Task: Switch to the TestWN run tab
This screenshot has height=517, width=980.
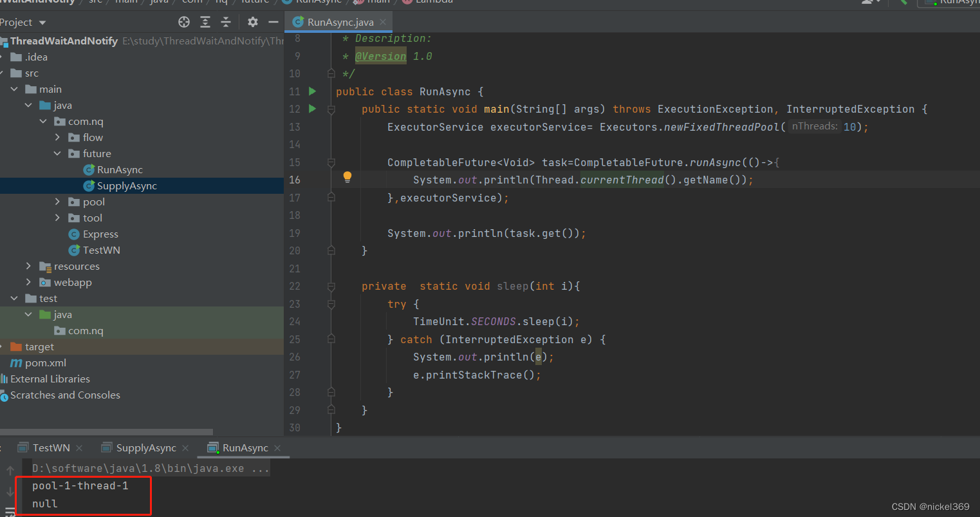Action: coord(51,447)
